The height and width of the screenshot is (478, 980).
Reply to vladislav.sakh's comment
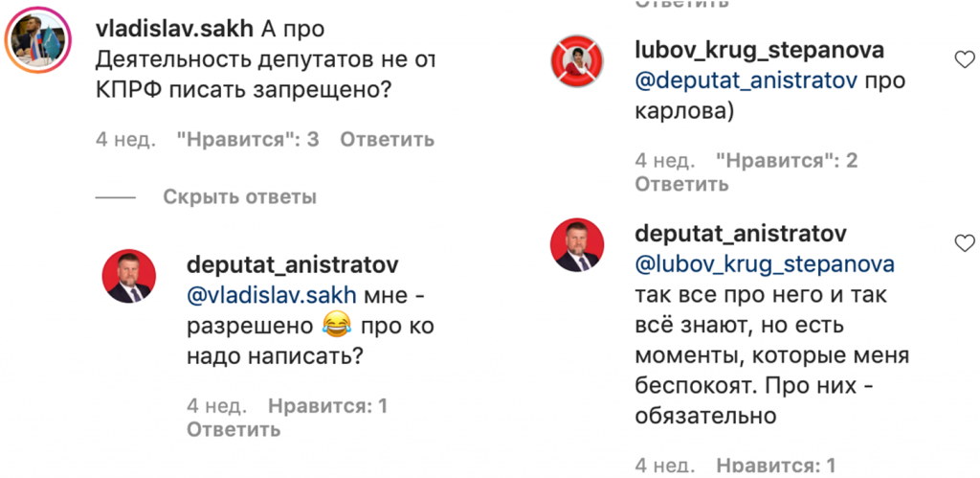click(387, 140)
